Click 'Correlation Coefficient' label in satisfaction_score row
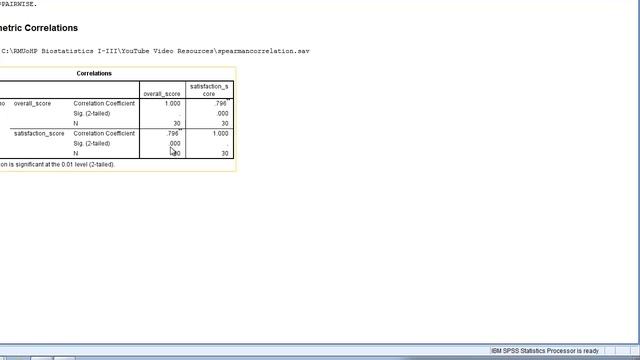 click(104, 133)
